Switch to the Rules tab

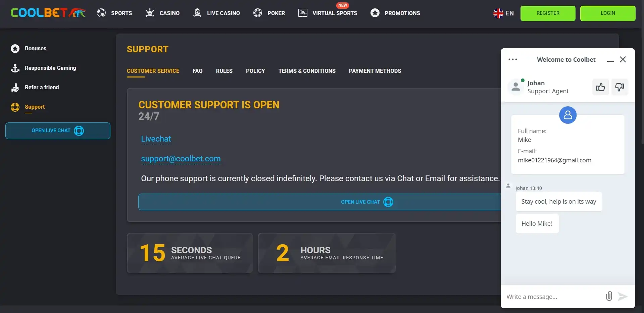coord(224,71)
